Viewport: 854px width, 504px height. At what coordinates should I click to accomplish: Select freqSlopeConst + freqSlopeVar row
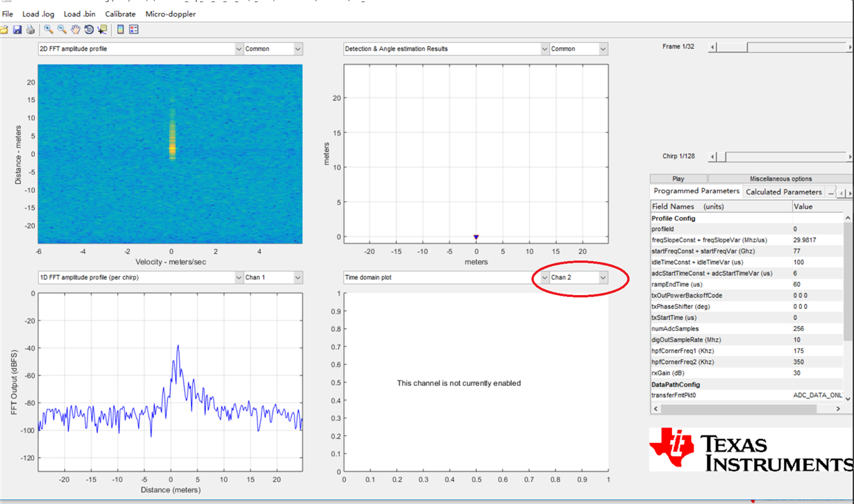coord(747,240)
